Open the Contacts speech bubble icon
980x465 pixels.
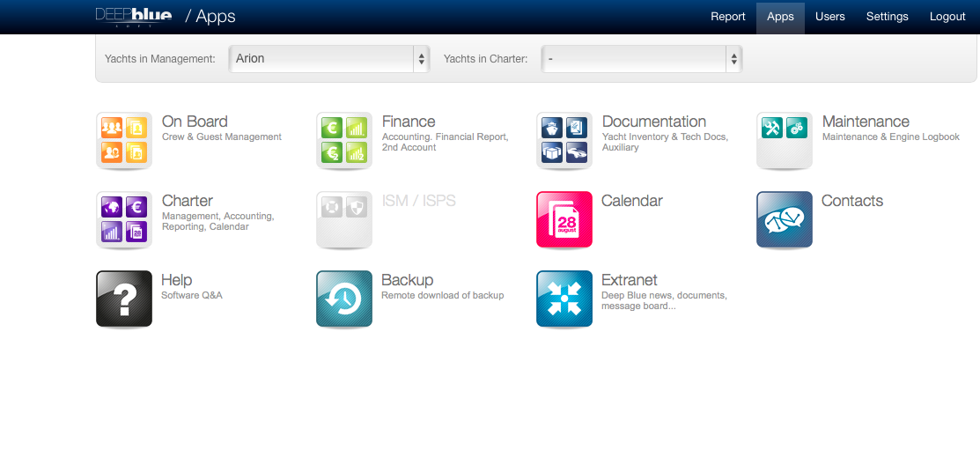[784, 219]
